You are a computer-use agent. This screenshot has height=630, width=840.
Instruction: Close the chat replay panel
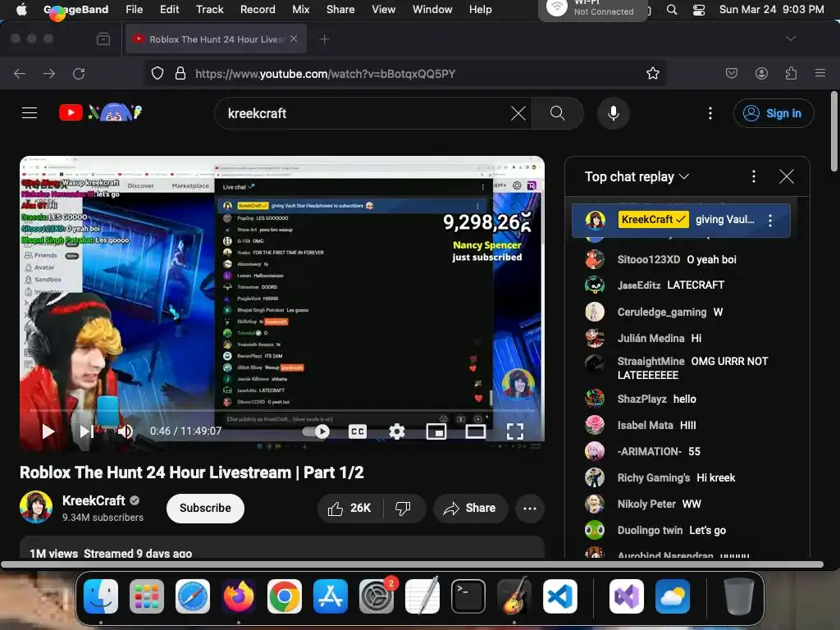(787, 176)
